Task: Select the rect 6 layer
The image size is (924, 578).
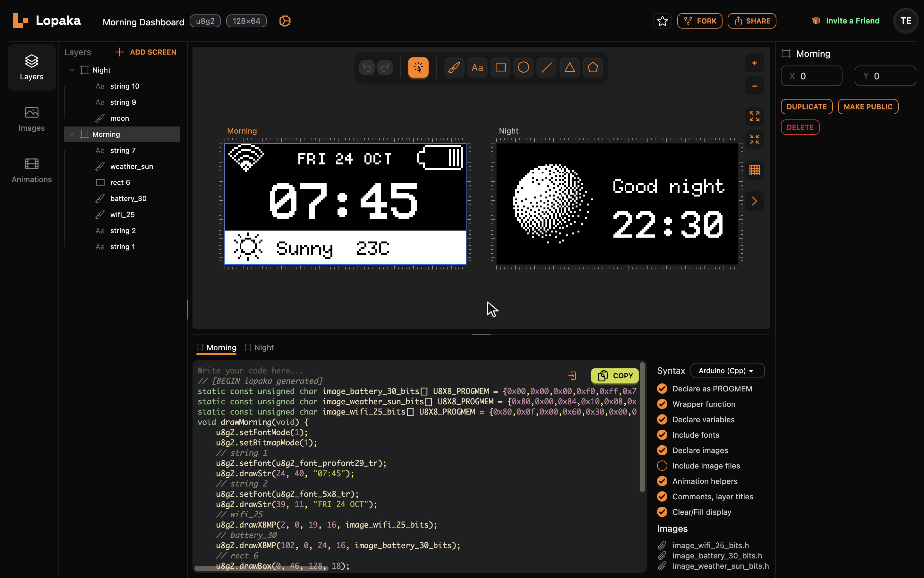Action: point(122,182)
